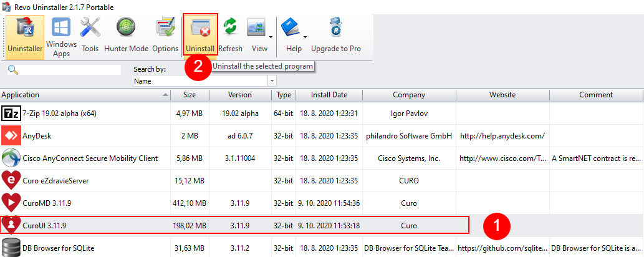Click the Curo eZdravieServer heart icon

click(11, 180)
